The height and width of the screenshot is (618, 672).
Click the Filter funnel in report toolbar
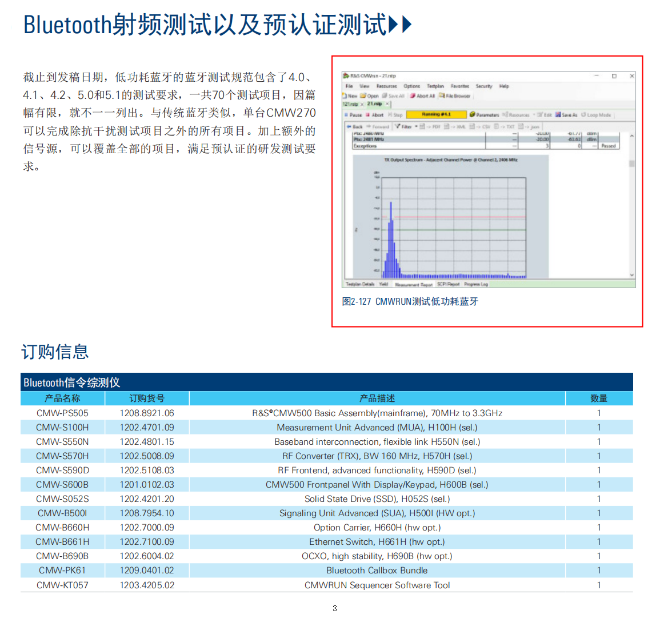397,126
